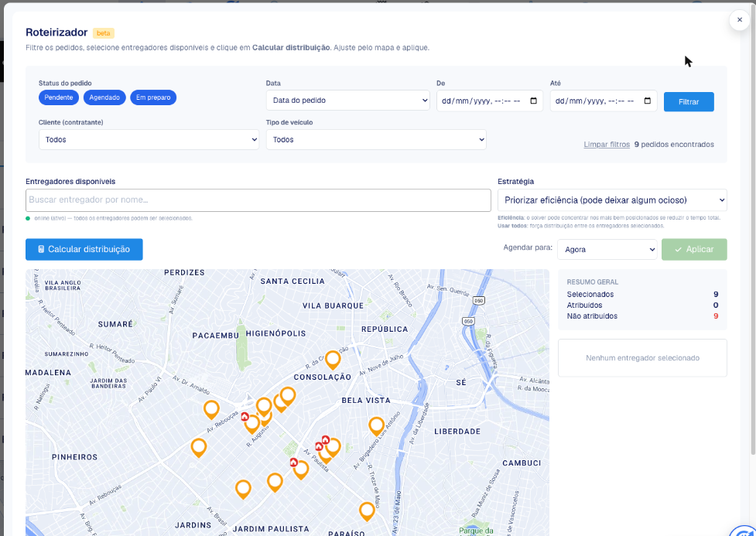Click the Filtrar button
The image size is (756, 536).
pos(689,101)
